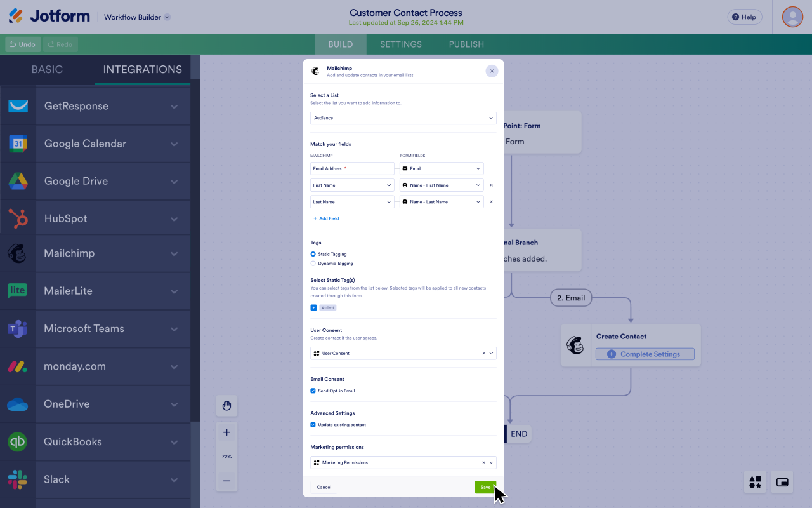Choose the HubSpot icon
This screenshot has height=508, width=812.
[x=18, y=218]
